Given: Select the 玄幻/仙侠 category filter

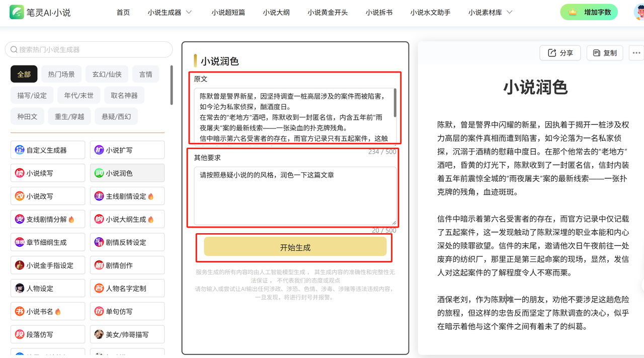Looking at the screenshot, I should [x=107, y=74].
